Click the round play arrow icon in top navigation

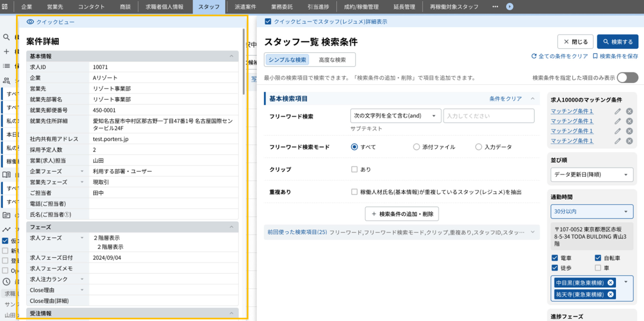pyautogui.click(x=510, y=7)
